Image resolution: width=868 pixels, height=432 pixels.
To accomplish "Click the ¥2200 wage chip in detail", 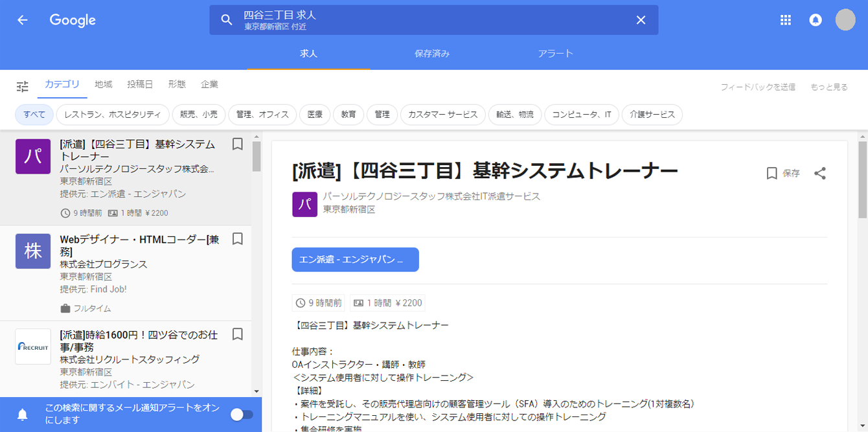I will [387, 302].
